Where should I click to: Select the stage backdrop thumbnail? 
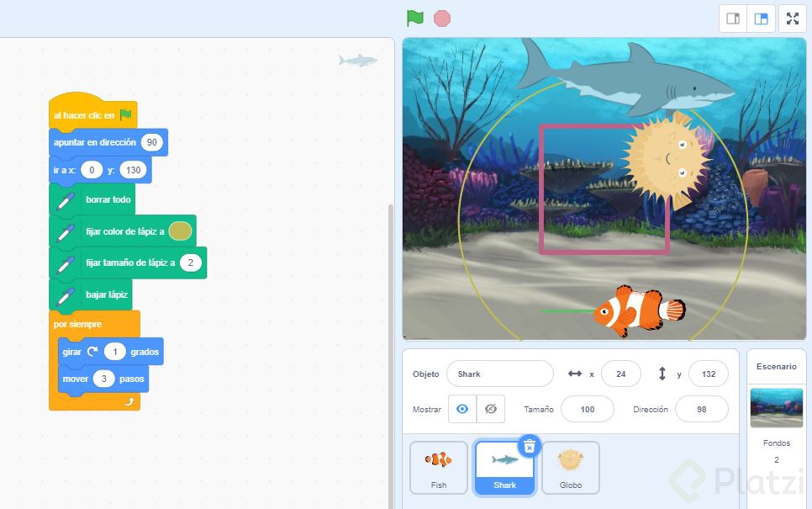click(776, 407)
